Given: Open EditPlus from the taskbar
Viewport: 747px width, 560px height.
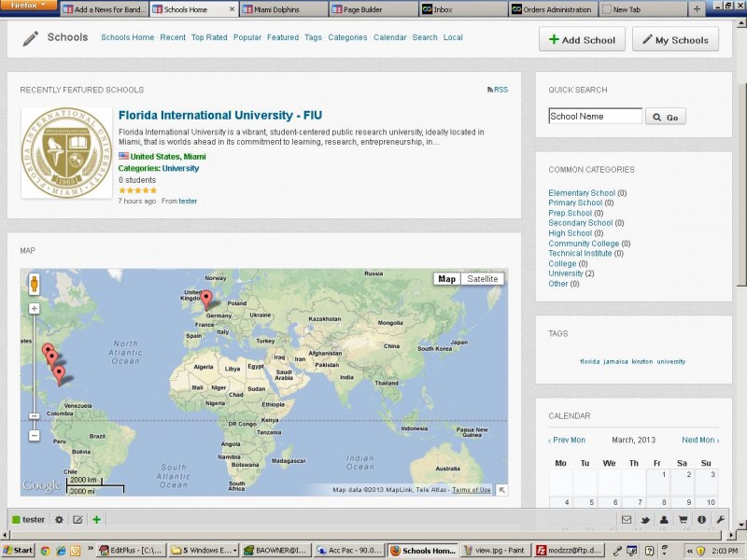Looking at the screenshot, I should [x=132, y=551].
